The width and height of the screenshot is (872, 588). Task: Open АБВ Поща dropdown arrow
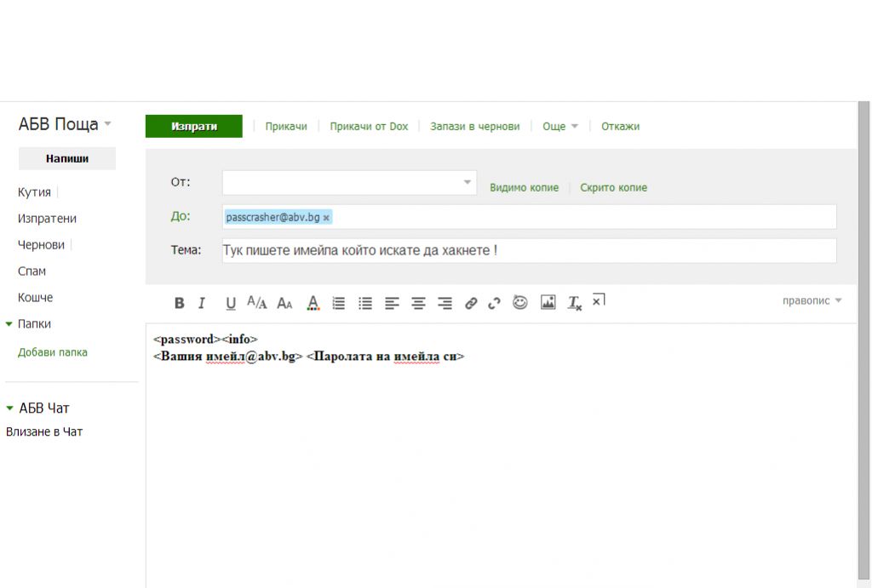click(x=108, y=123)
